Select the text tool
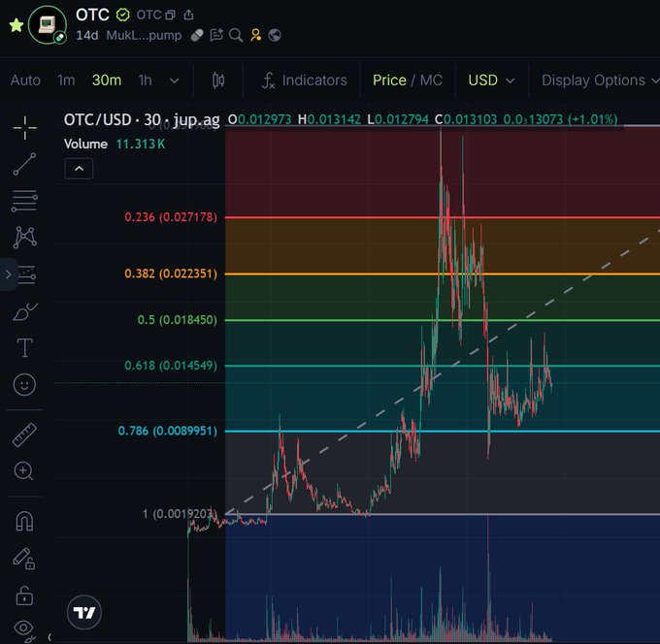 [x=25, y=348]
